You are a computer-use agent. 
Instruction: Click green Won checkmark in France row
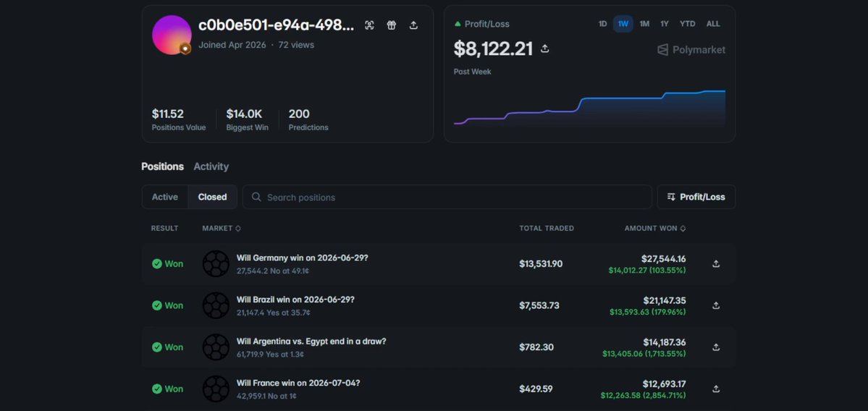(x=157, y=389)
